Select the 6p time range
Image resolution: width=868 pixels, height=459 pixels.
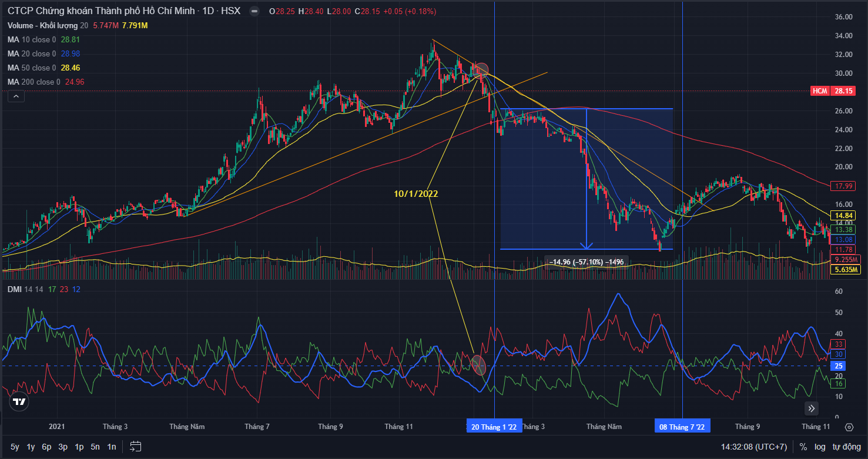point(46,447)
